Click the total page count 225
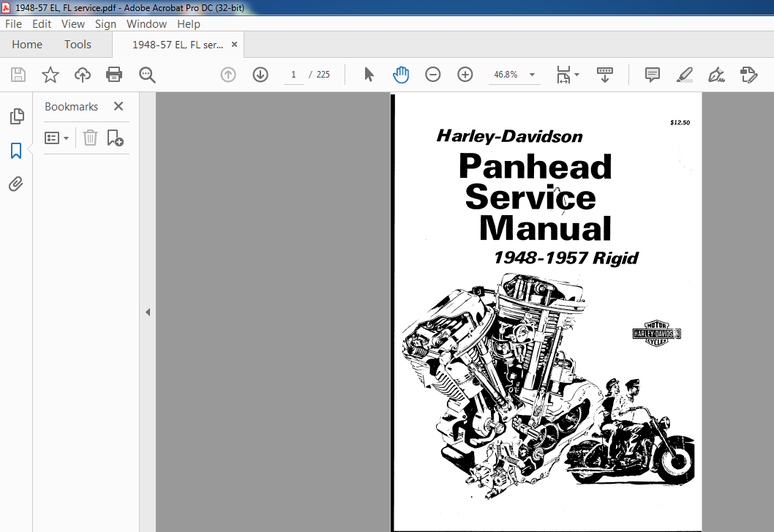Image resolution: width=774 pixels, height=532 pixels. tap(323, 75)
